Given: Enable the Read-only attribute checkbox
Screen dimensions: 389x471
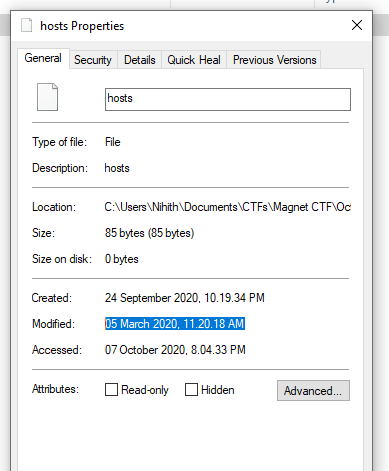Looking at the screenshot, I should coord(111,389).
